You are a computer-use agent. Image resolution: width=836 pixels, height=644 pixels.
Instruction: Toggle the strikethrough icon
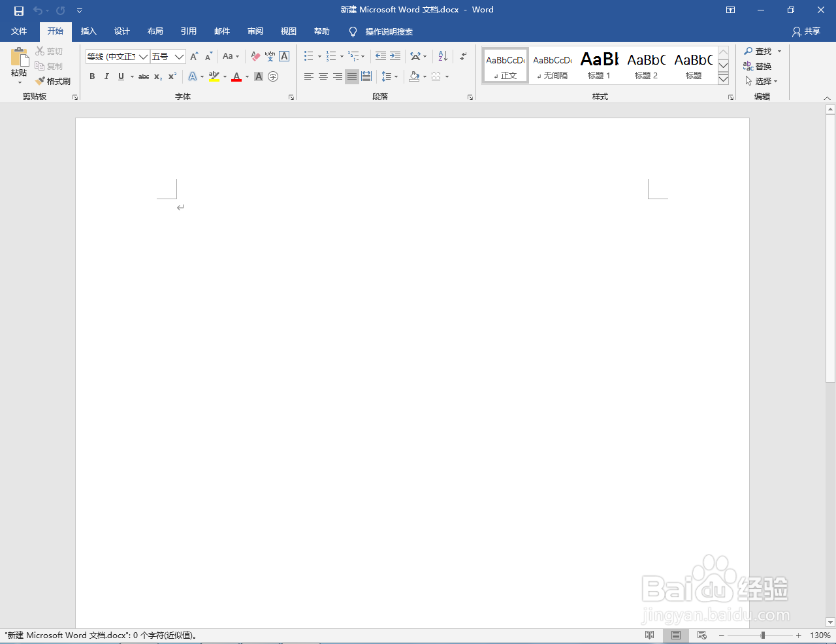coord(143,76)
